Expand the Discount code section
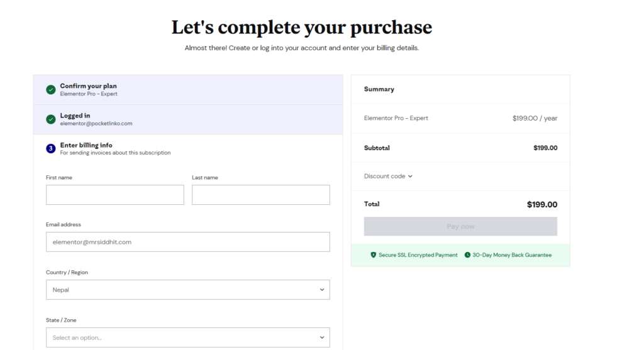The width and height of the screenshot is (644, 350). (x=388, y=176)
